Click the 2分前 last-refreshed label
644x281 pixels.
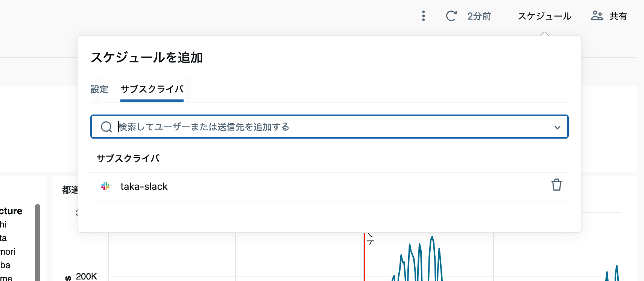point(479,16)
